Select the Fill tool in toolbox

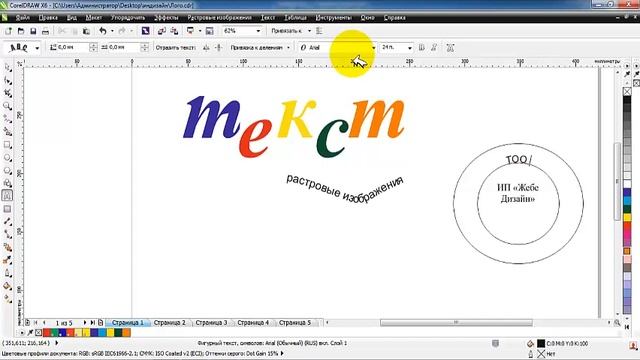7,286
